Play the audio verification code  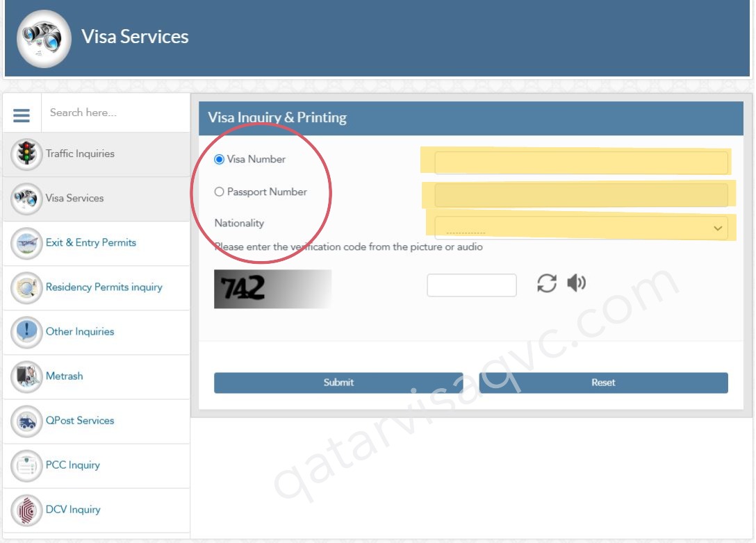pyautogui.click(x=576, y=283)
